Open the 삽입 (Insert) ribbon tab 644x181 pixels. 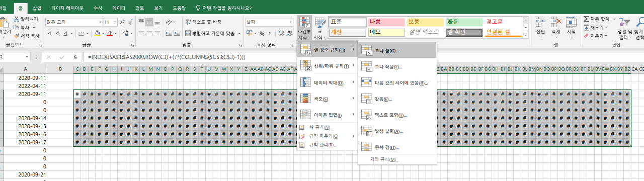click(x=37, y=8)
